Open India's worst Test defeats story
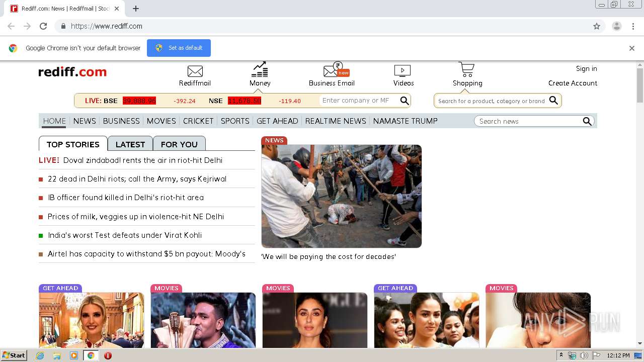This screenshot has width=644, height=362. (125, 235)
